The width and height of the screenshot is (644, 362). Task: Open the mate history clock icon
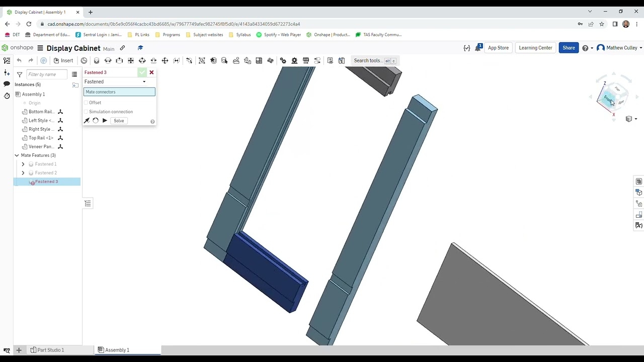click(x=84, y=60)
